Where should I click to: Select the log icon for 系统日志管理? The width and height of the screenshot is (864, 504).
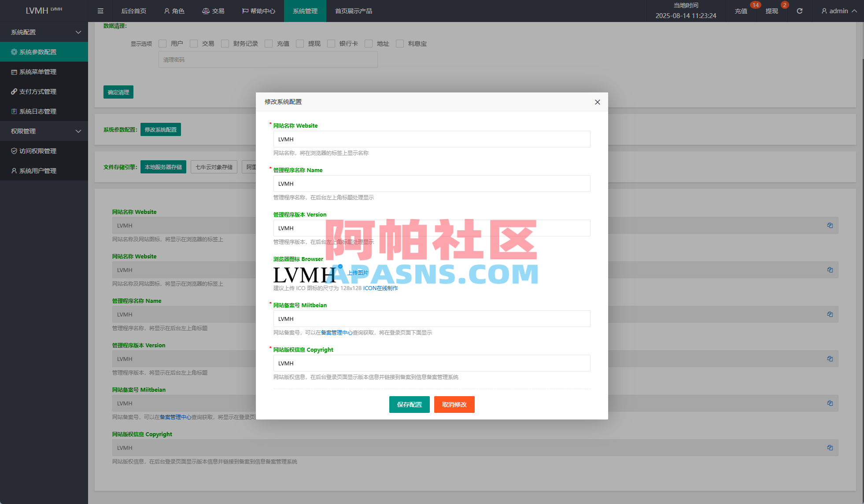pos(14,111)
